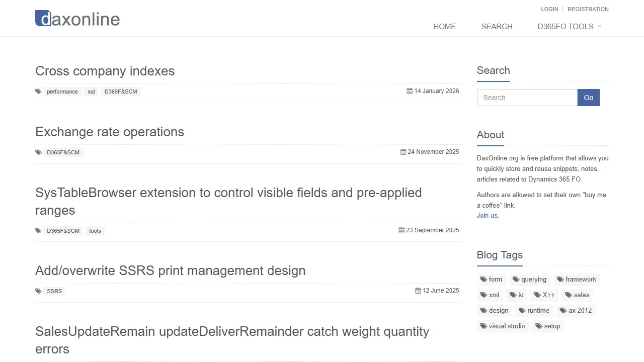The width and height of the screenshot is (644, 362).
Task: Click the tag icon beside Cross company indexes
Action: pyautogui.click(x=38, y=92)
